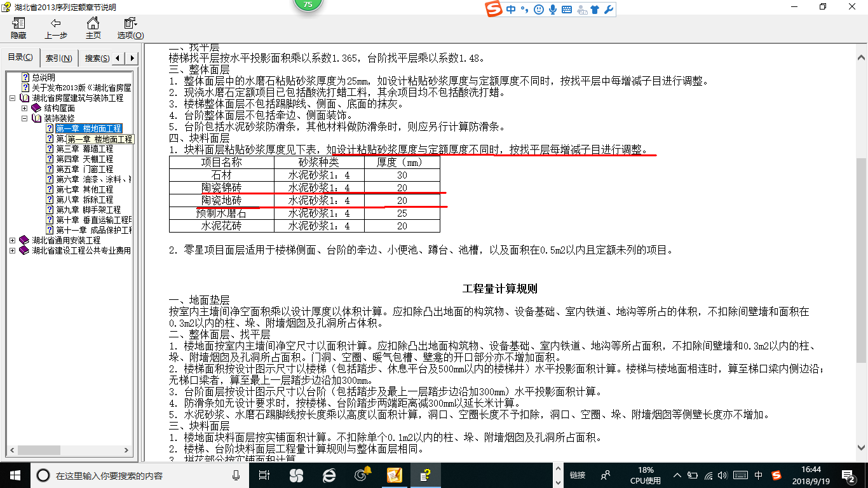Viewport: 868px width, 488px height.
Task: Open 第七章 其他工程 topic
Action: pyautogui.click(x=85, y=189)
